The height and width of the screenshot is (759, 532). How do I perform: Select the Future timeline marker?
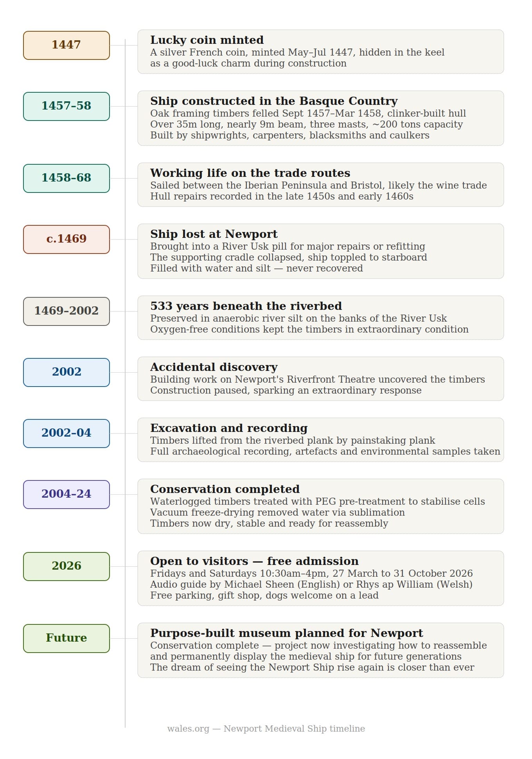point(66,638)
